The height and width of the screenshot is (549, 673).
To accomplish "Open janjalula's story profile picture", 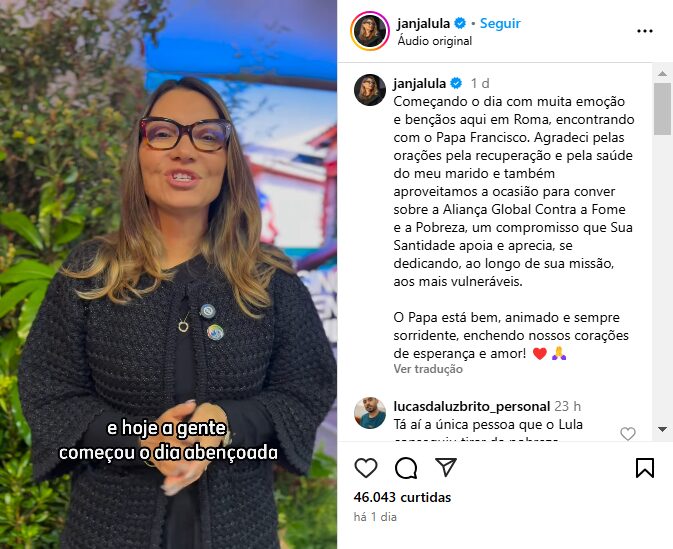I will coord(370,31).
